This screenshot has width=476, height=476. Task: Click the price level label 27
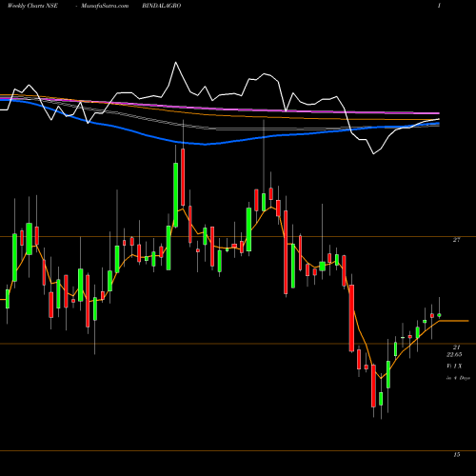point(456,240)
